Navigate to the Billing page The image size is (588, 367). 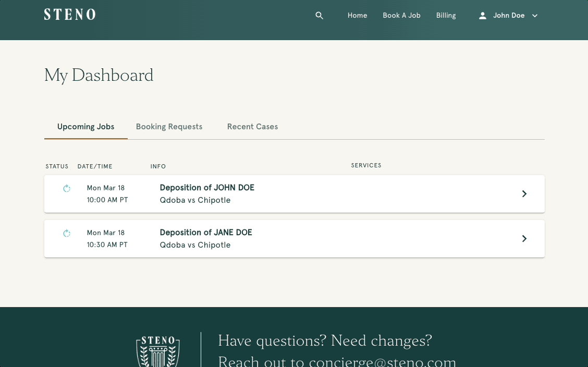click(446, 16)
